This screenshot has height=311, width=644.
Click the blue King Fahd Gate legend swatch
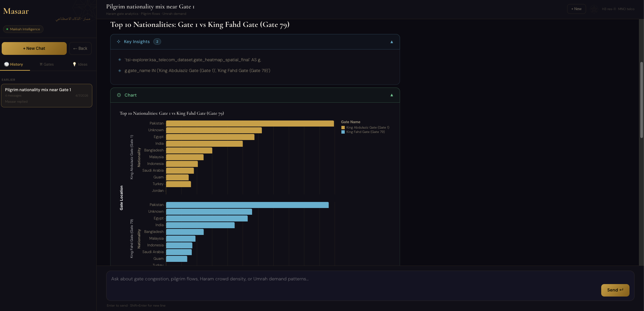coord(343,132)
